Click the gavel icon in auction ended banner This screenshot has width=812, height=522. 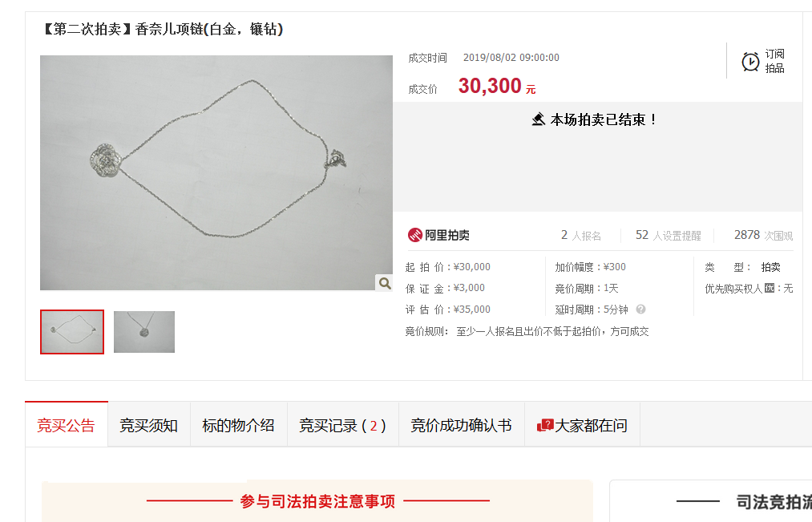(539, 119)
